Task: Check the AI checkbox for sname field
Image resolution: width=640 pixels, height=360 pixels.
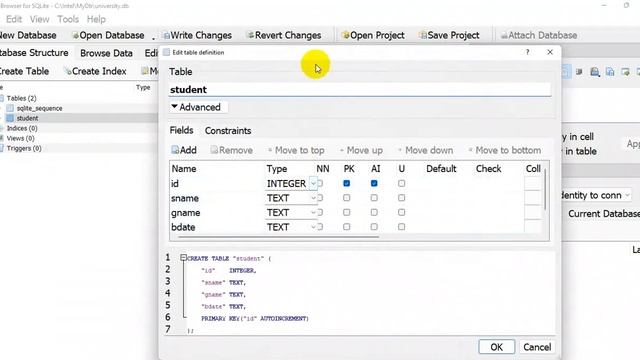Action: point(374,198)
